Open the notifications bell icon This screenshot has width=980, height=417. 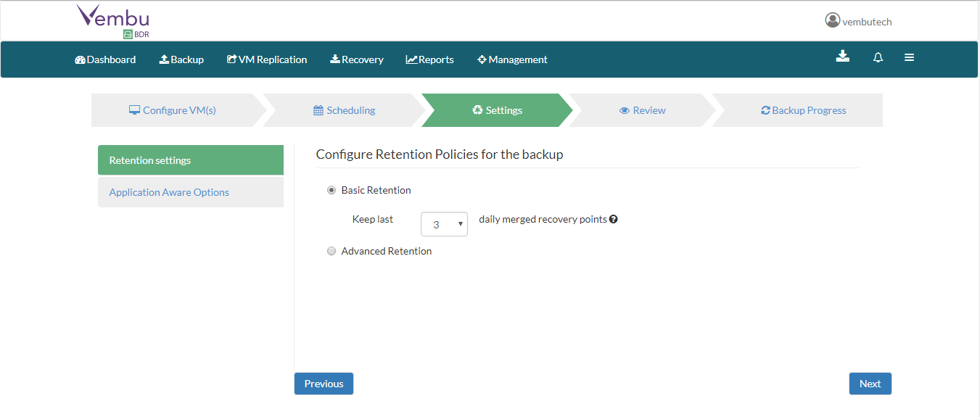coord(878,58)
